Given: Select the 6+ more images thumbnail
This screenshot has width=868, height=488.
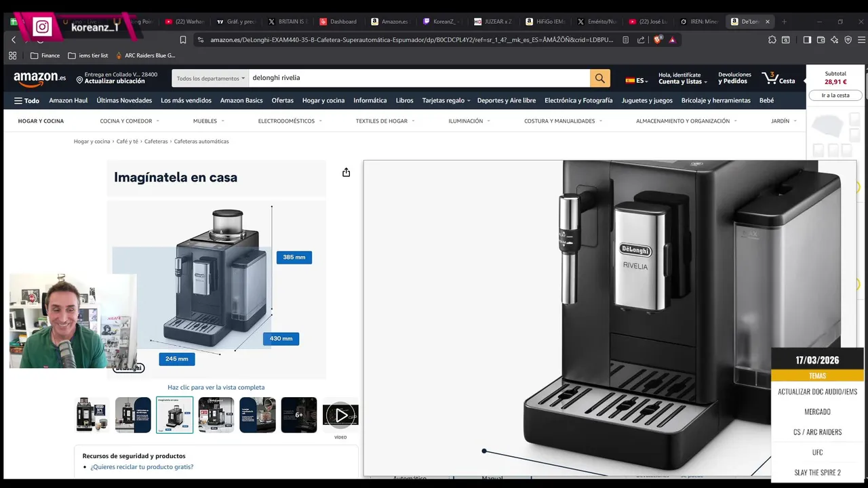Looking at the screenshot, I should pos(299,415).
